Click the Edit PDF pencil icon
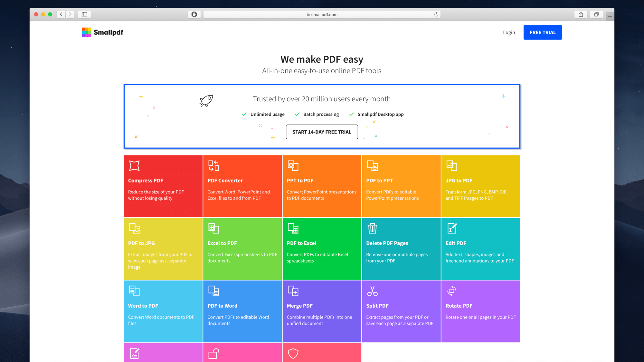This screenshot has height=362, width=644. tap(452, 228)
